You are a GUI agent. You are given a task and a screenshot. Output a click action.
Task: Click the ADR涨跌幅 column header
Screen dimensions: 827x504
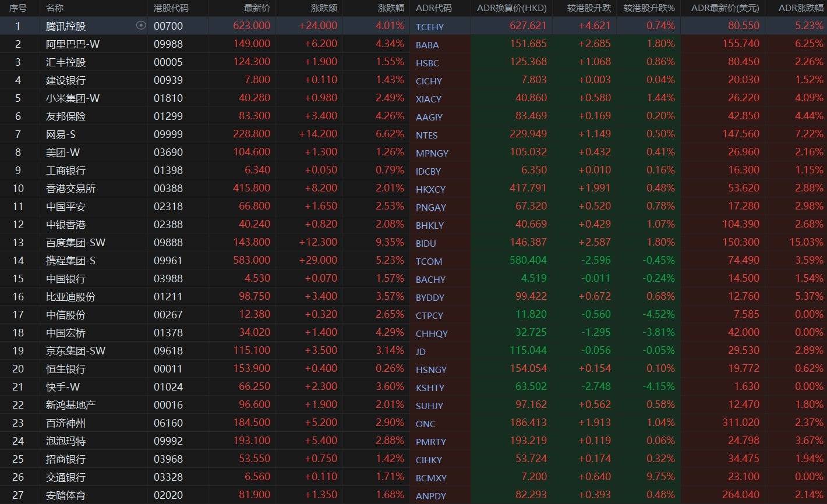click(x=801, y=8)
